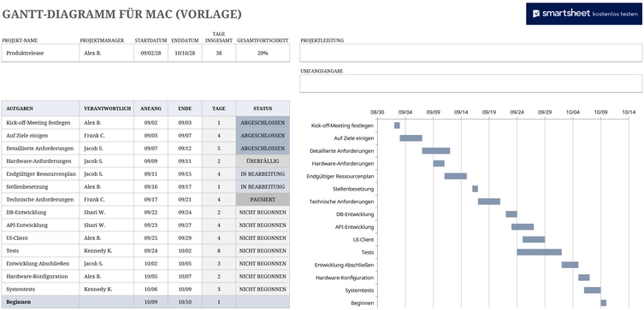Select the 8 days cell for Tests
The image size is (644, 310).
[219, 250]
